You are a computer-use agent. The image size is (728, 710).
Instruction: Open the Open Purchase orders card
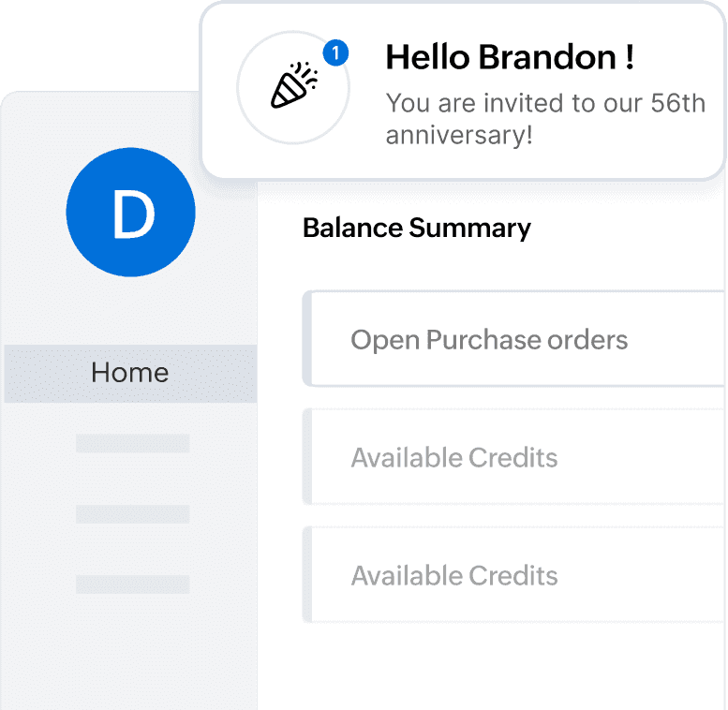tap(489, 339)
